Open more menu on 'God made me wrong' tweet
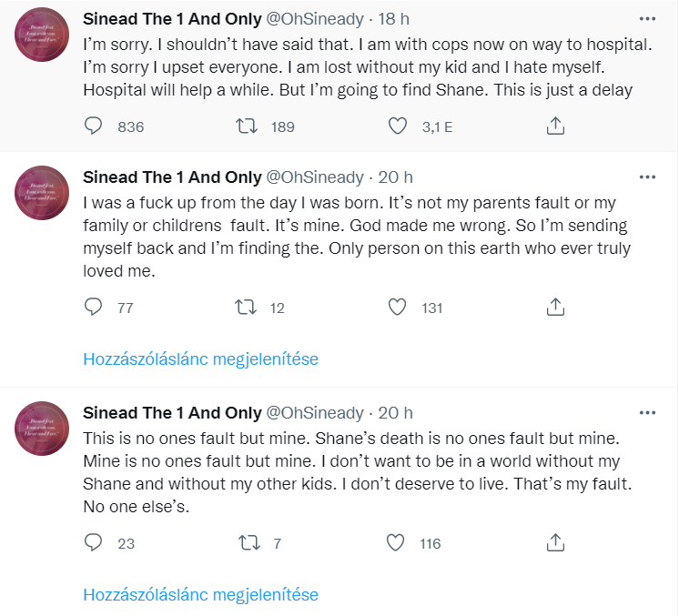 pyautogui.click(x=647, y=177)
